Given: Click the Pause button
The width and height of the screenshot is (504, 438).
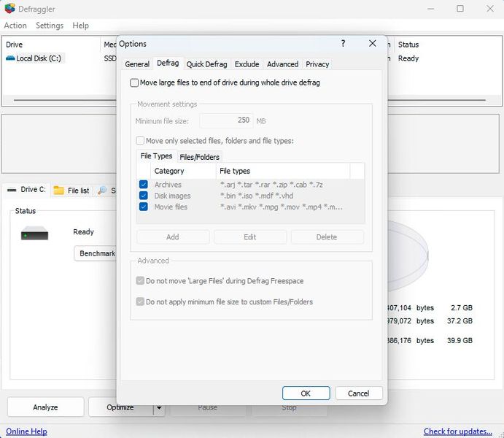Looking at the screenshot, I should [x=208, y=407].
